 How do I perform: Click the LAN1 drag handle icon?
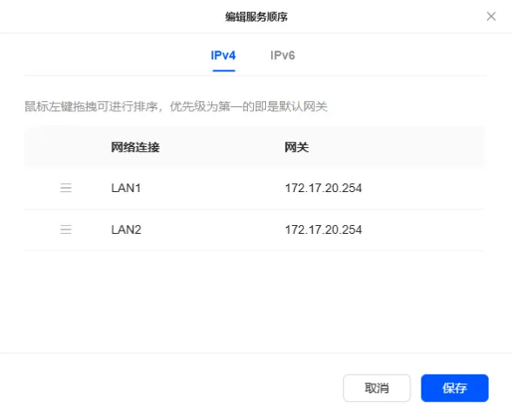point(66,188)
